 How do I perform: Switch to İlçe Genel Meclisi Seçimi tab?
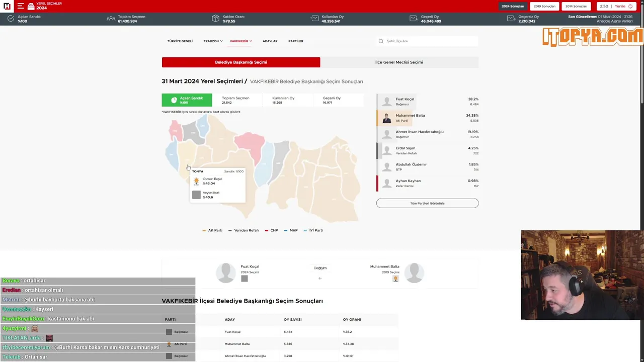[399, 62]
